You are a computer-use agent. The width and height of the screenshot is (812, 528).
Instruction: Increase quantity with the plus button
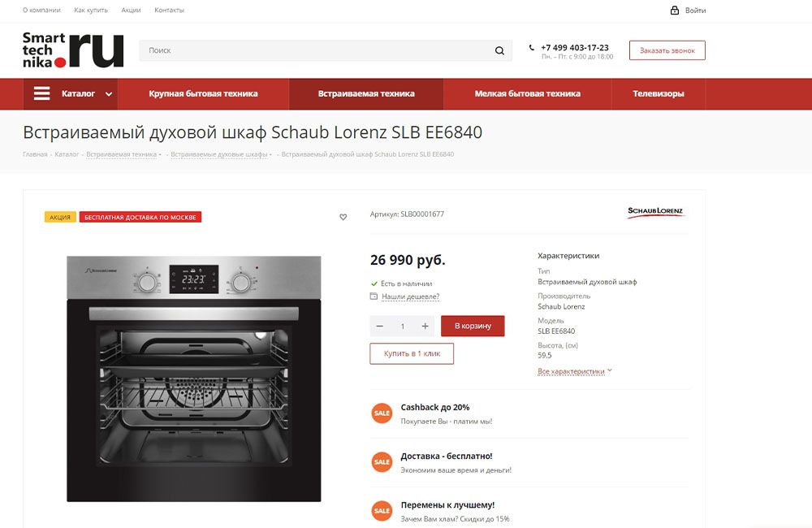[x=425, y=326]
